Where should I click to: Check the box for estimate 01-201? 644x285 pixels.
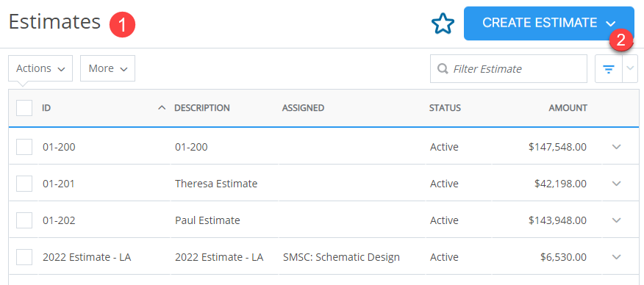(24, 184)
